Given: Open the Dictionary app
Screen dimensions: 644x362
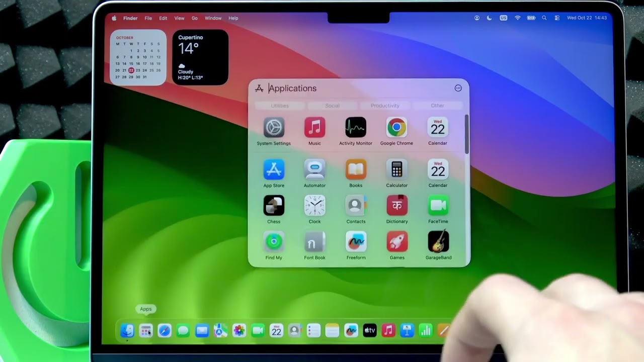Looking at the screenshot, I should (x=396, y=206).
